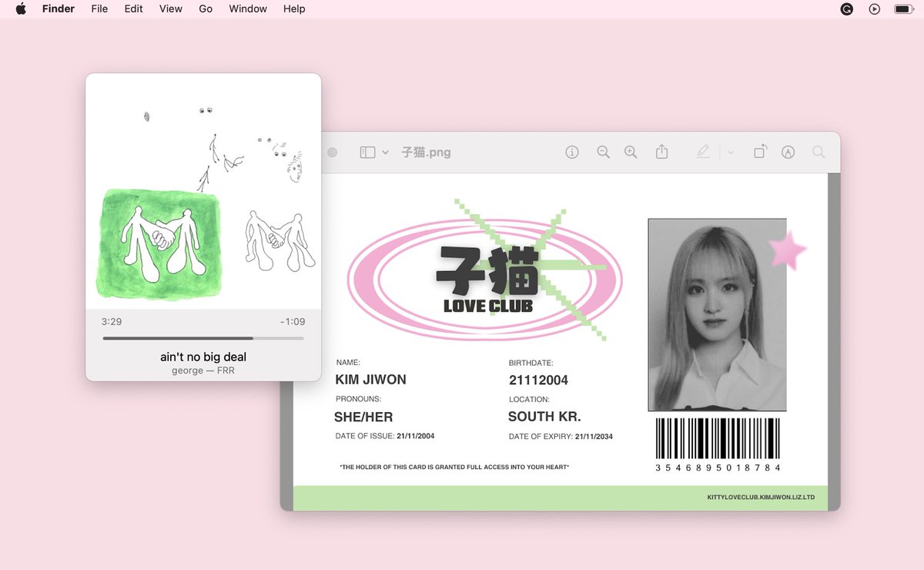
Task: Open the Apple menu
Action: 21,9
